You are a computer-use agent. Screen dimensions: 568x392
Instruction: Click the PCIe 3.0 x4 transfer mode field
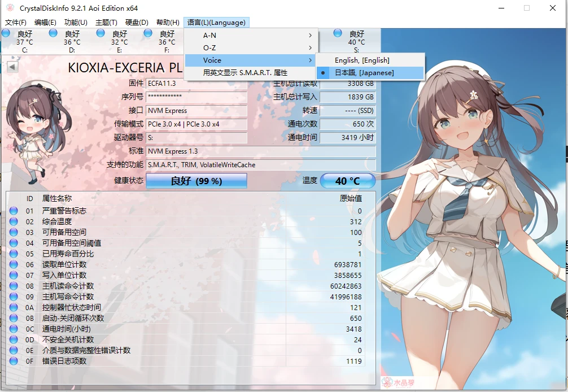pyautogui.click(x=196, y=124)
